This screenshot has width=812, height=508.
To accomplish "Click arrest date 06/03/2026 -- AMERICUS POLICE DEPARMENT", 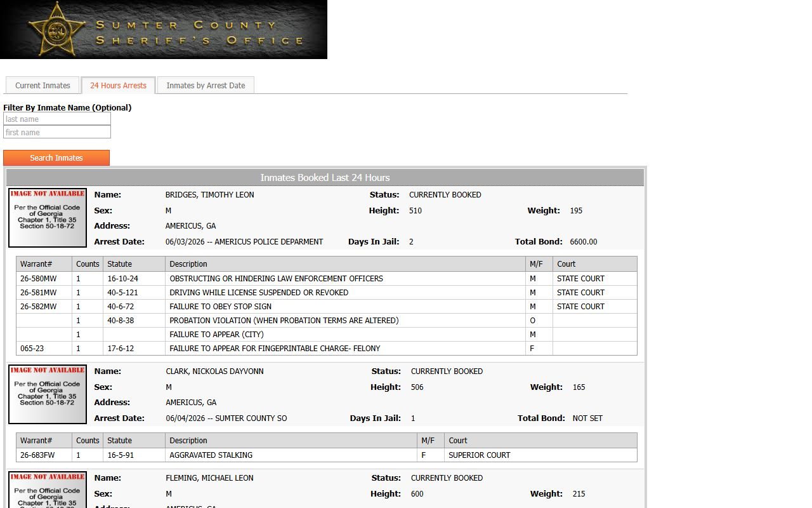I will pyautogui.click(x=244, y=242).
